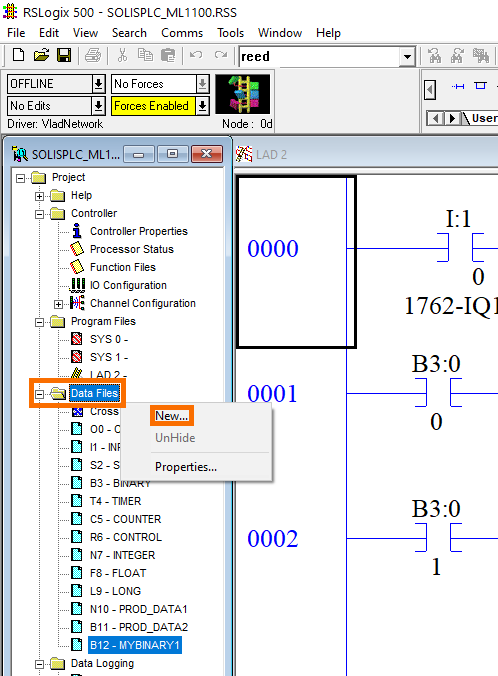498x676 pixels.
Task: Open the C5 - COUNTER data file
Action: 125,520
